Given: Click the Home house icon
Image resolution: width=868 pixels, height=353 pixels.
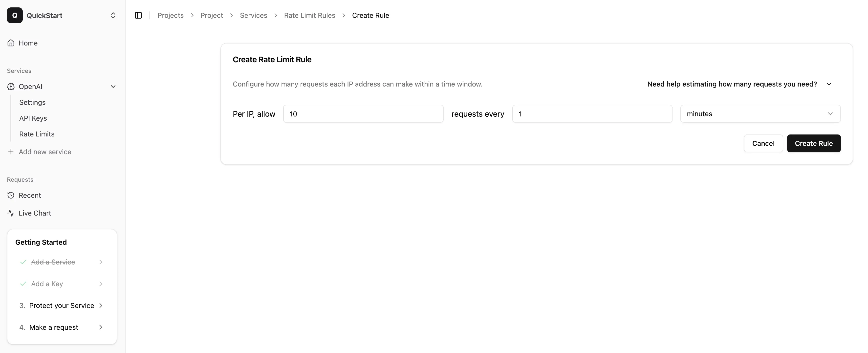Looking at the screenshot, I should coord(11,43).
